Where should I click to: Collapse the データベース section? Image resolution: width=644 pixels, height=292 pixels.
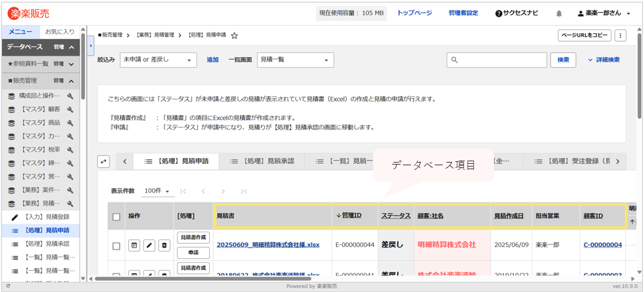point(72,47)
